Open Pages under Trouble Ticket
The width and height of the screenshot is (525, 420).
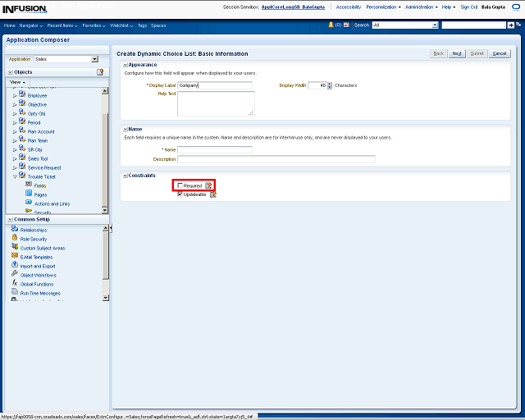click(x=40, y=194)
